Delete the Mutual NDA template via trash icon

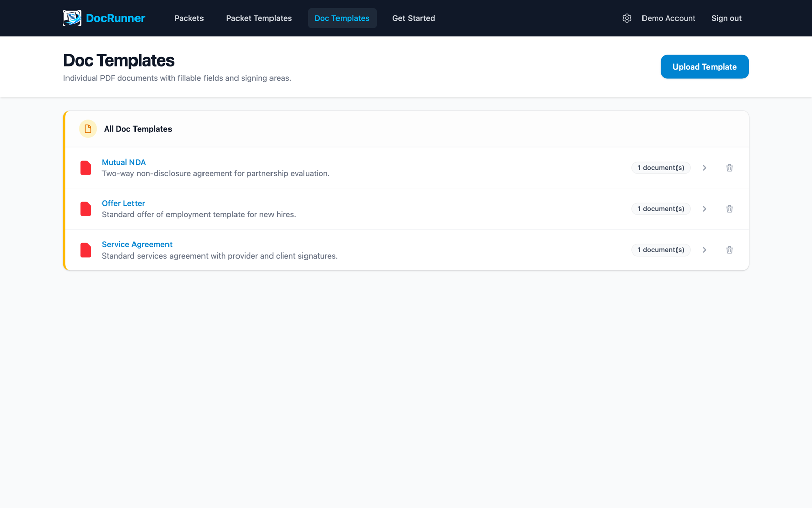729,168
